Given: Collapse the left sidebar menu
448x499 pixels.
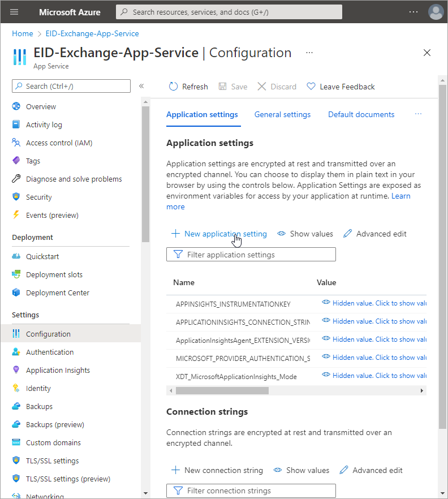Looking at the screenshot, I should pyautogui.click(x=141, y=86).
